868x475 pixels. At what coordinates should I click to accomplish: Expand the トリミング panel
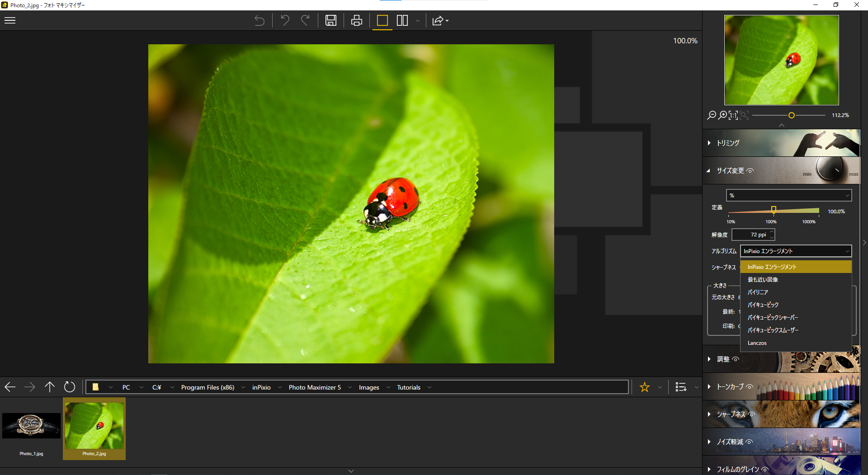click(728, 143)
